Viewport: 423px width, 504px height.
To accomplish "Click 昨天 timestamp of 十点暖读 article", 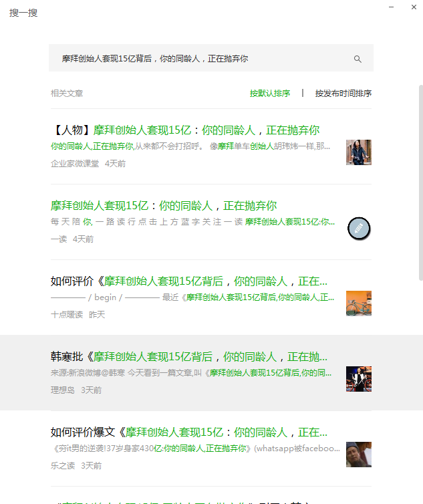I will click(97, 315).
